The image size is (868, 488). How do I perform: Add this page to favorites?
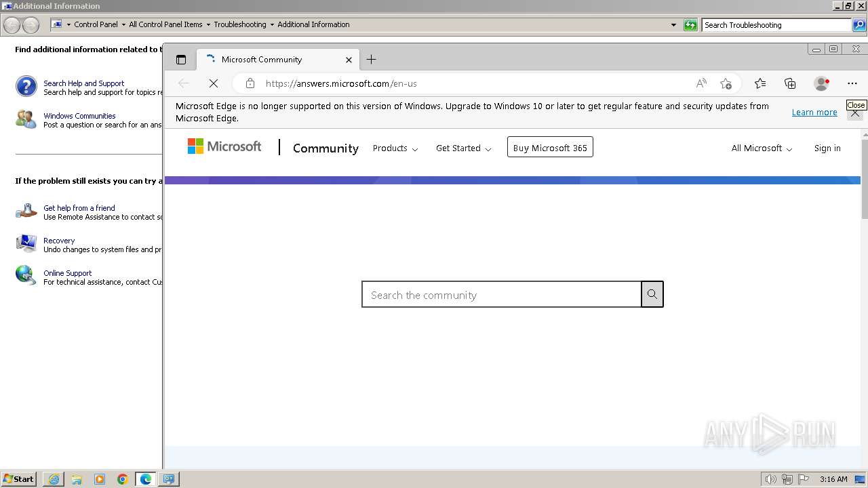click(x=726, y=83)
